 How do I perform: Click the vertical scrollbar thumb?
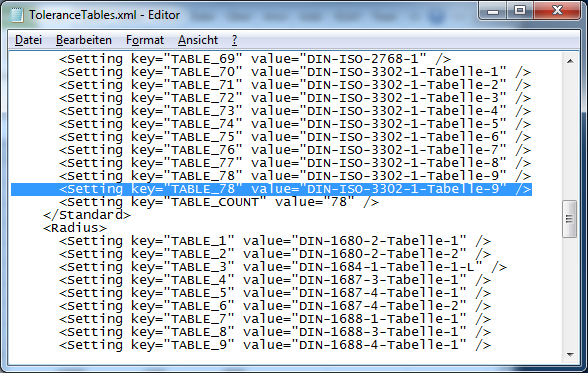click(x=570, y=219)
